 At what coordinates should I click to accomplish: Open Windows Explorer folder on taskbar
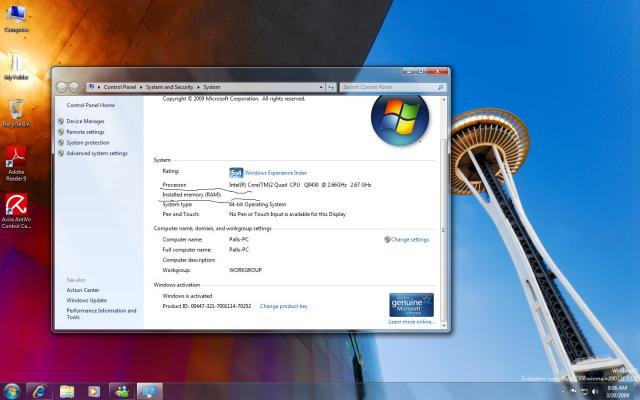pos(67,391)
